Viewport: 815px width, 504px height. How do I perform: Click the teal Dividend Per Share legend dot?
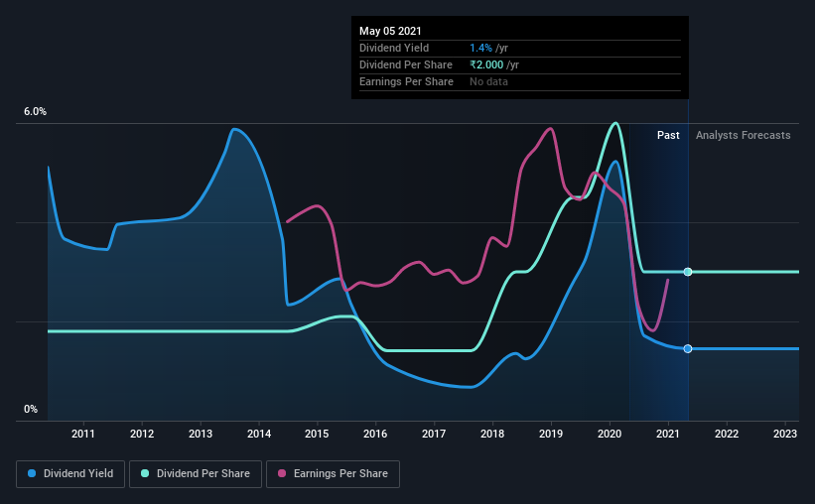[x=145, y=473]
